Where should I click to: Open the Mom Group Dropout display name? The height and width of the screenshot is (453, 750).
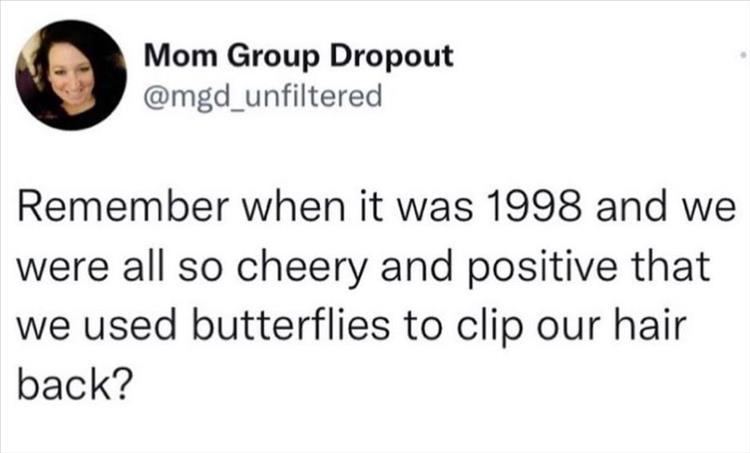(298, 56)
